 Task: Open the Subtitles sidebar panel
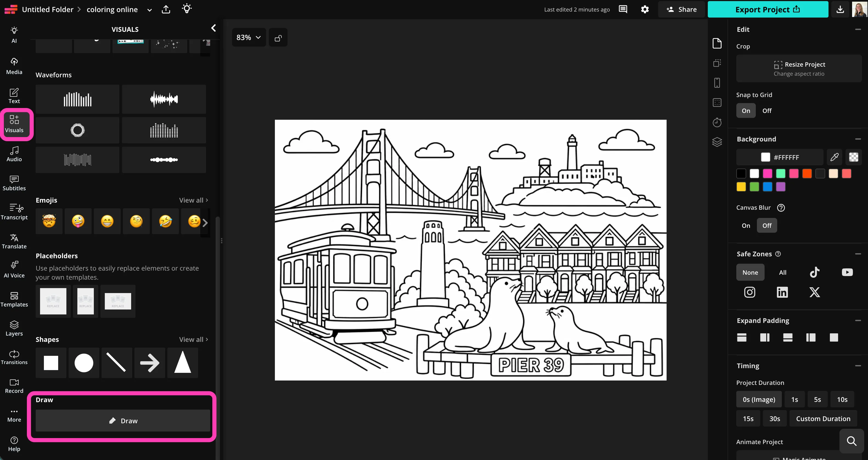click(x=14, y=183)
